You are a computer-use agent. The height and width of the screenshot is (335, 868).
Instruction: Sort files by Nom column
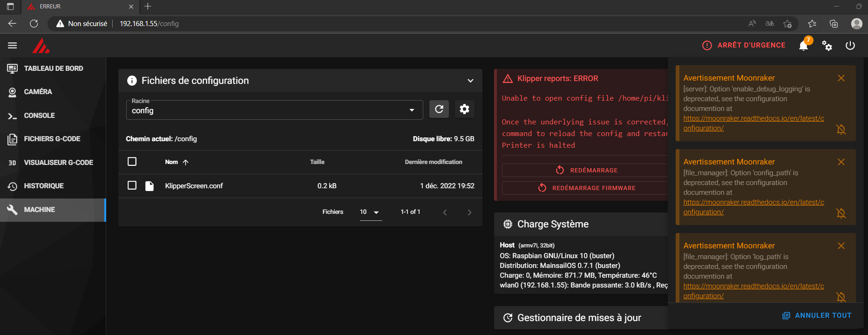click(176, 162)
